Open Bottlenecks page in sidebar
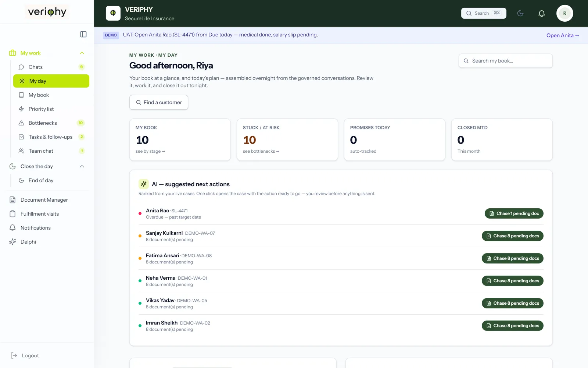588x368 pixels. [x=51, y=123]
